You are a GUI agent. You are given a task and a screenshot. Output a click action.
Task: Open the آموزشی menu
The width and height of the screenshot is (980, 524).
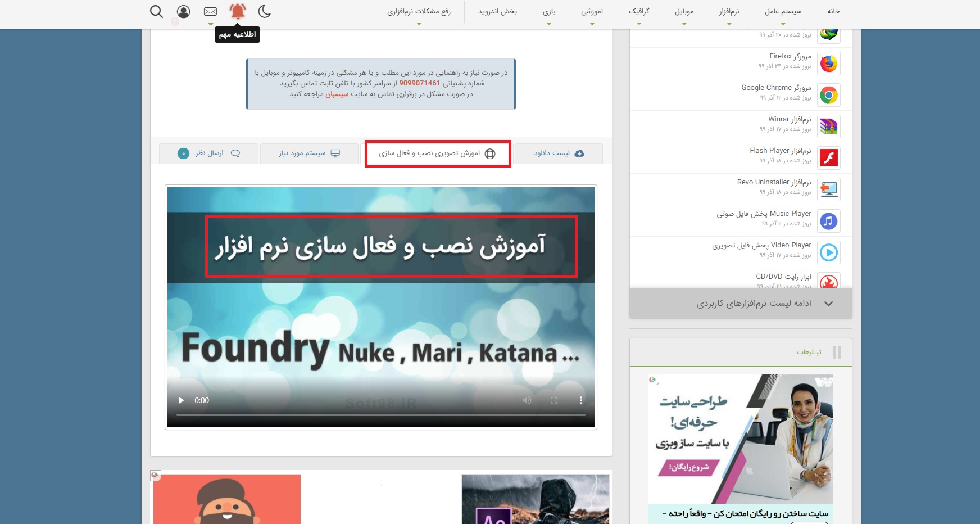tap(592, 11)
